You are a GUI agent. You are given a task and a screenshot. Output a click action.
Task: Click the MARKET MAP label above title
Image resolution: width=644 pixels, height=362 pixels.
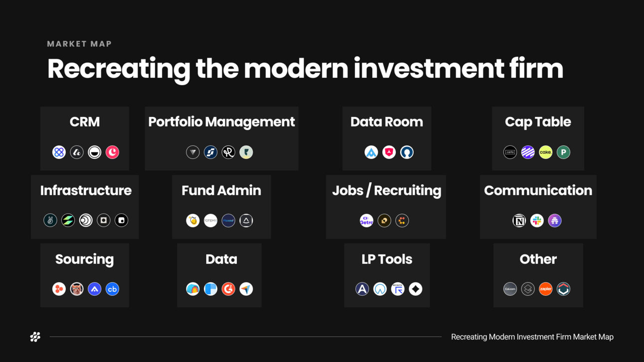point(79,44)
